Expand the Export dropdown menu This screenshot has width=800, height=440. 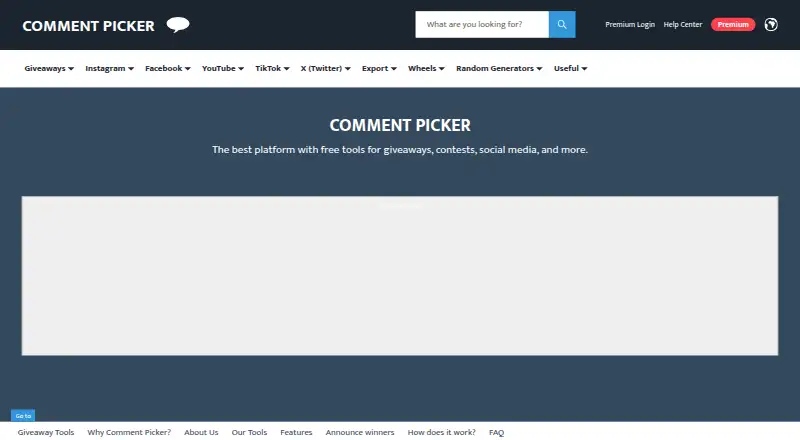coord(379,68)
